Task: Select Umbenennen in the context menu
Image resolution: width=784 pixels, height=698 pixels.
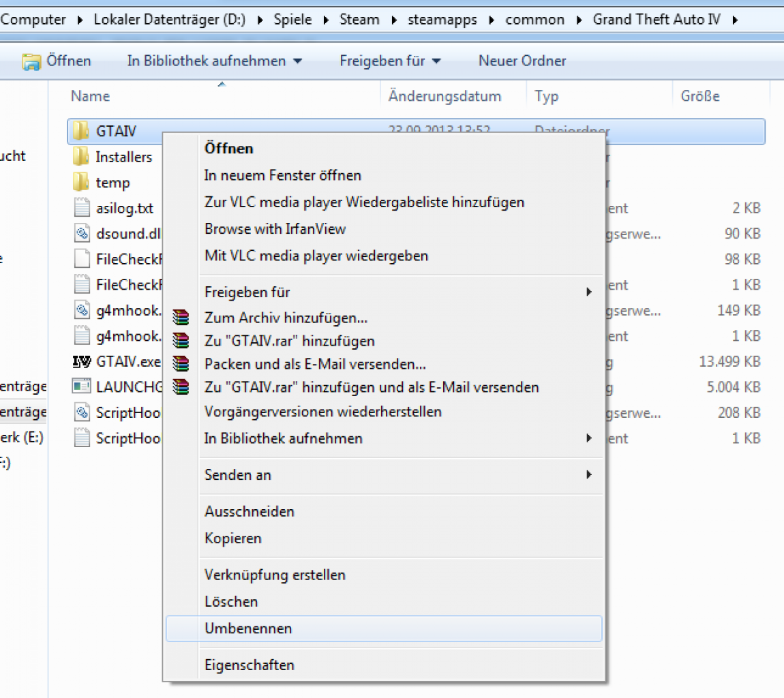Action: pyautogui.click(x=384, y=628)
